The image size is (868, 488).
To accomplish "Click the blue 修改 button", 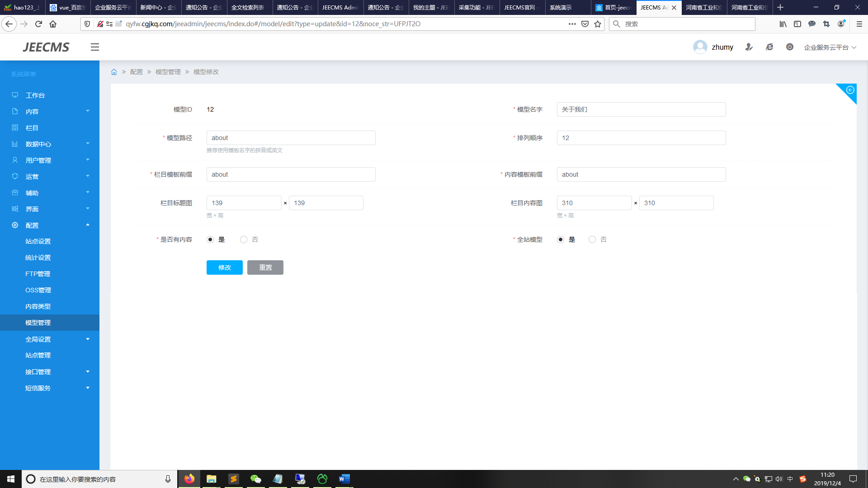I will pyautogui.click(x=224, y=267).
